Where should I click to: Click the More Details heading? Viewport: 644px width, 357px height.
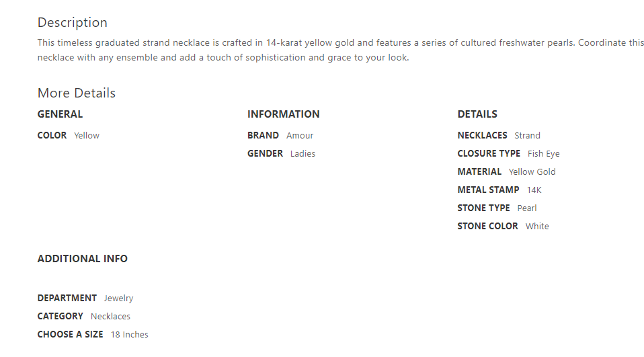(x=76, y=93)
